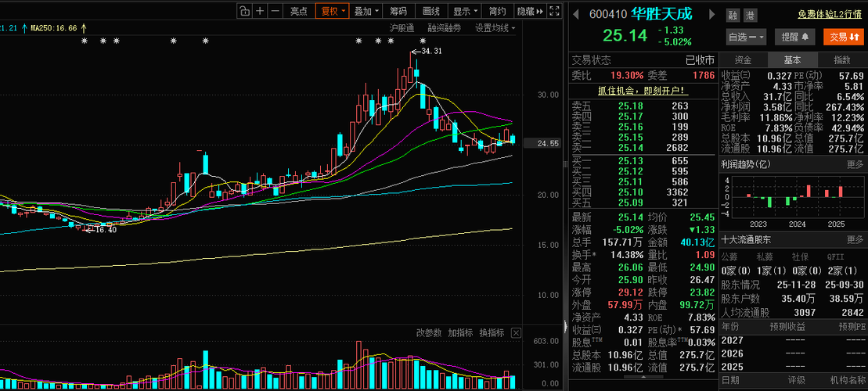868x391 pixels.
Task: Zoom out chart with minus icon
Action: (x=276, y=10)
